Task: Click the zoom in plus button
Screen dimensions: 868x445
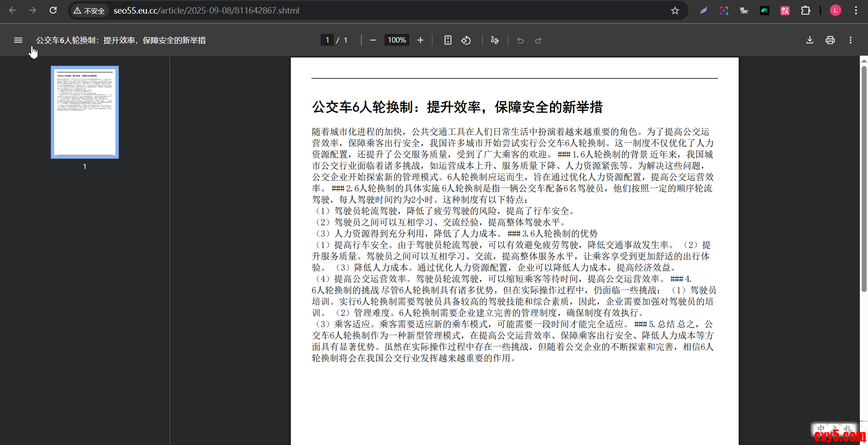Action: pyautogui.click(x=420, y=40)
